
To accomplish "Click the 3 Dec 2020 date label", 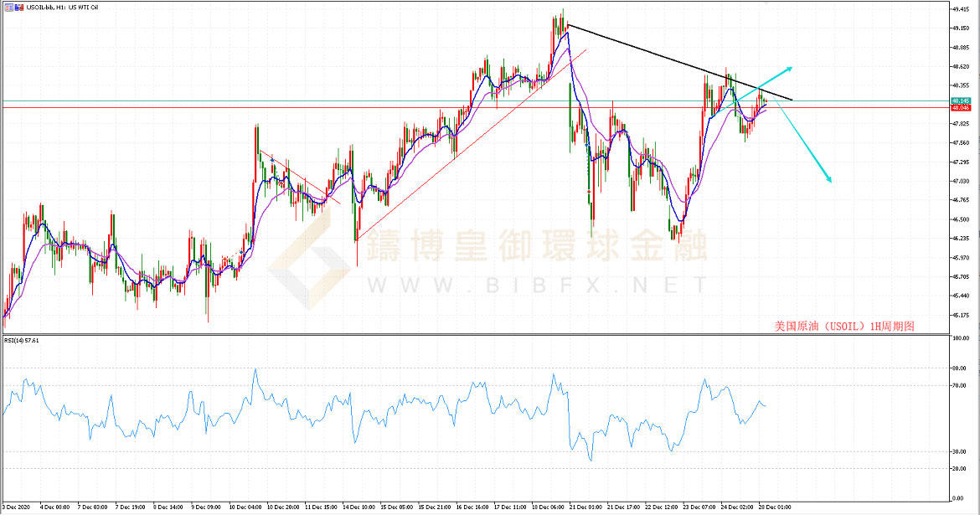I will coord(17,507).
